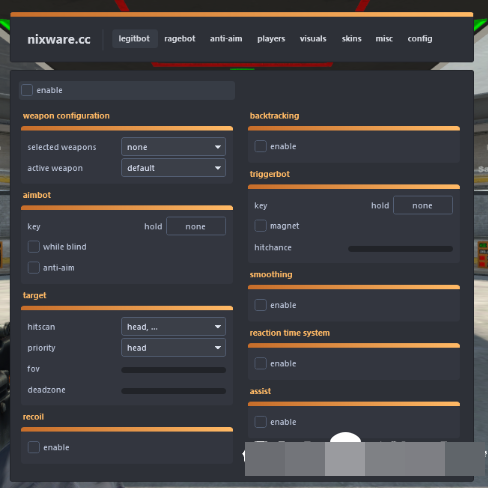Click the backtracking section heading
488x488 pixels.
pyautogui.click(x=274, y=116)
